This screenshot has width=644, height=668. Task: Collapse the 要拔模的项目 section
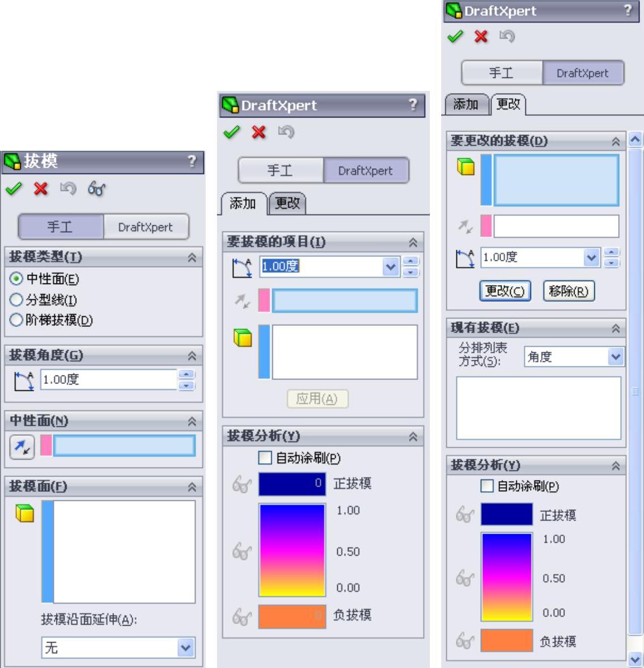[413, 242]
